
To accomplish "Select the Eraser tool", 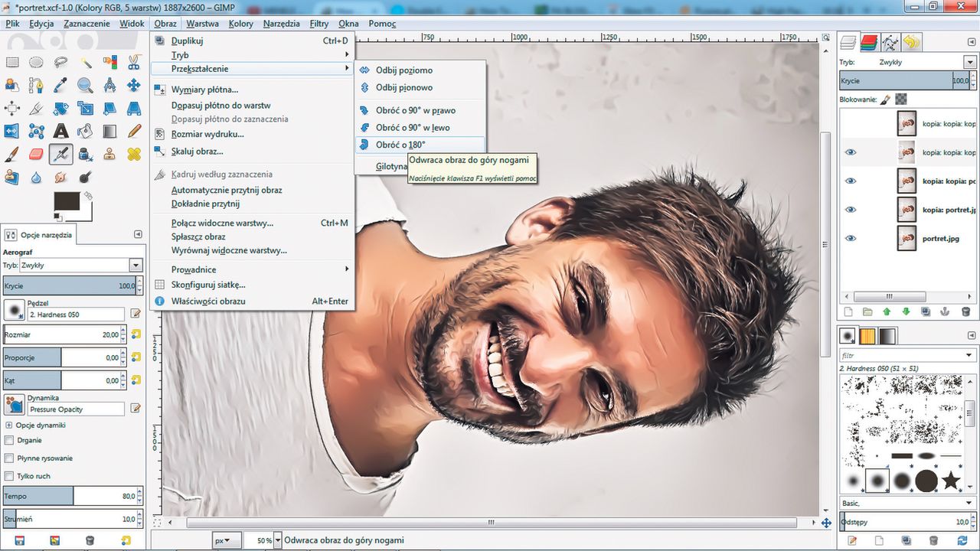I will point(36,154).
